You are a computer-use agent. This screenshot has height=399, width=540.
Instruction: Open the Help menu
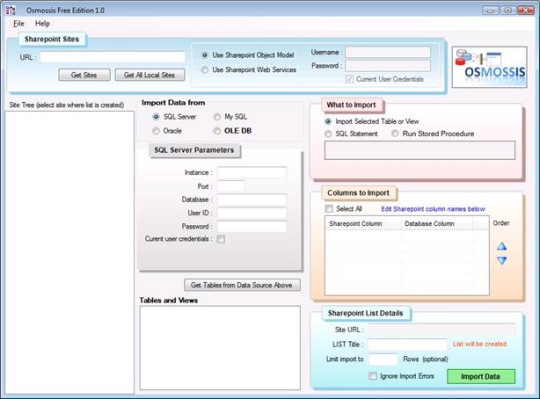click(x=42, y=23)
